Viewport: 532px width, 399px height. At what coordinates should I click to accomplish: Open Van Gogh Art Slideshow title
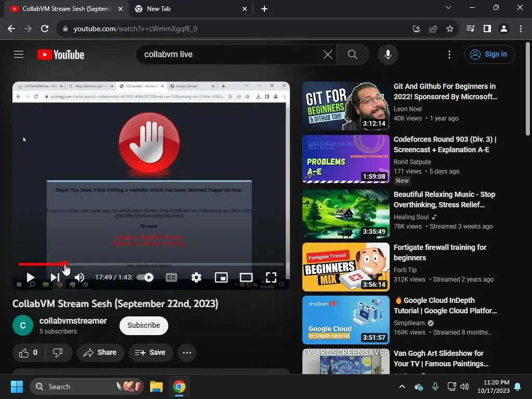click(x=441, y=358)
